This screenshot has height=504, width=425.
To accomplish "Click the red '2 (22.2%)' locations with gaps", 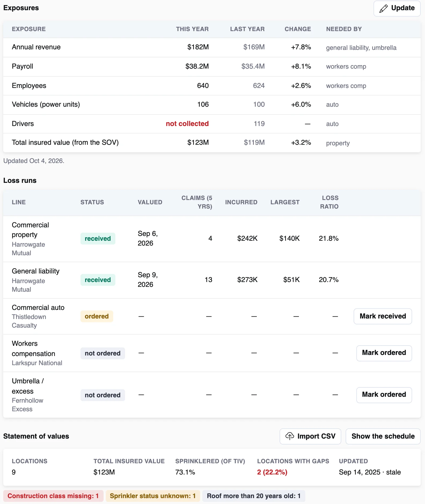I will point(272,472).
